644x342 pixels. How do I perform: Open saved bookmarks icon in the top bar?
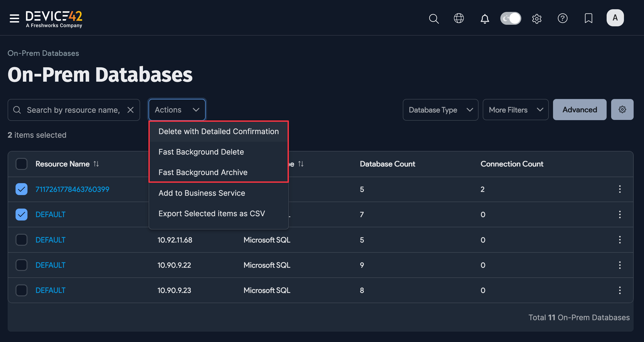pos(589,18)
